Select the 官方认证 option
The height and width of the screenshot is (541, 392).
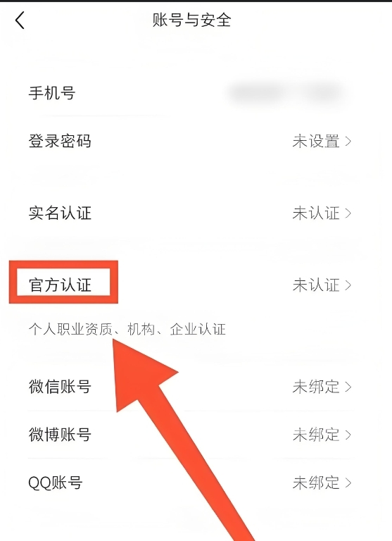pos(60,285)
